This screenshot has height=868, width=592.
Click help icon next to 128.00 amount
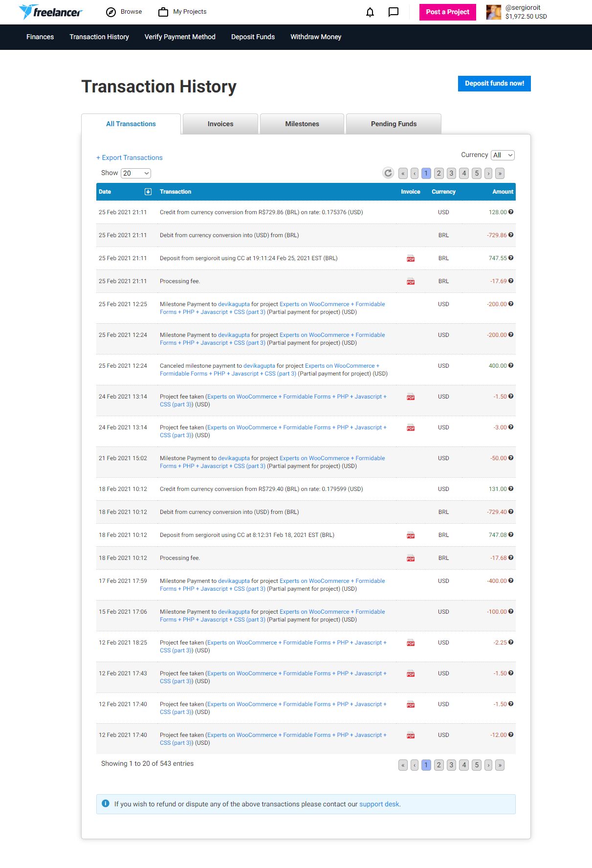(x=511, y=212)
